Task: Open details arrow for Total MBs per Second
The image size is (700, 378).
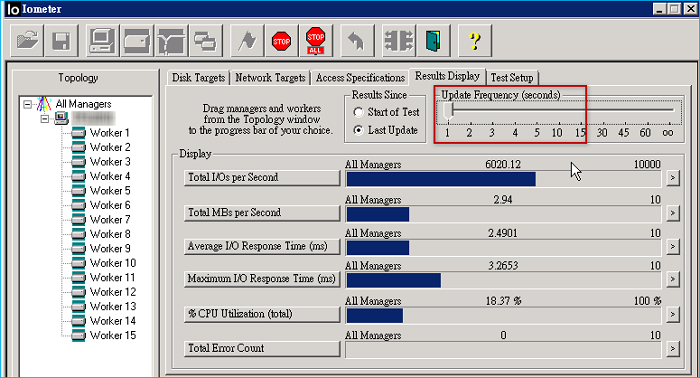Action: (673, 213)
